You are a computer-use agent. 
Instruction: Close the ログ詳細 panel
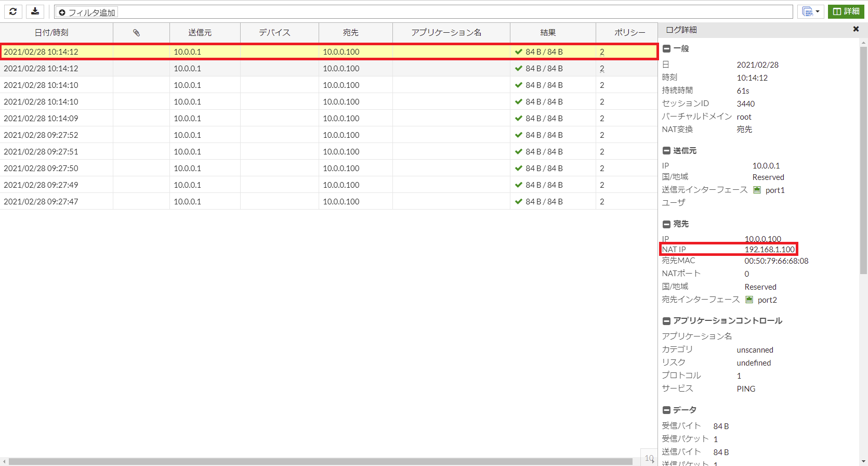[x=856, y=29]
